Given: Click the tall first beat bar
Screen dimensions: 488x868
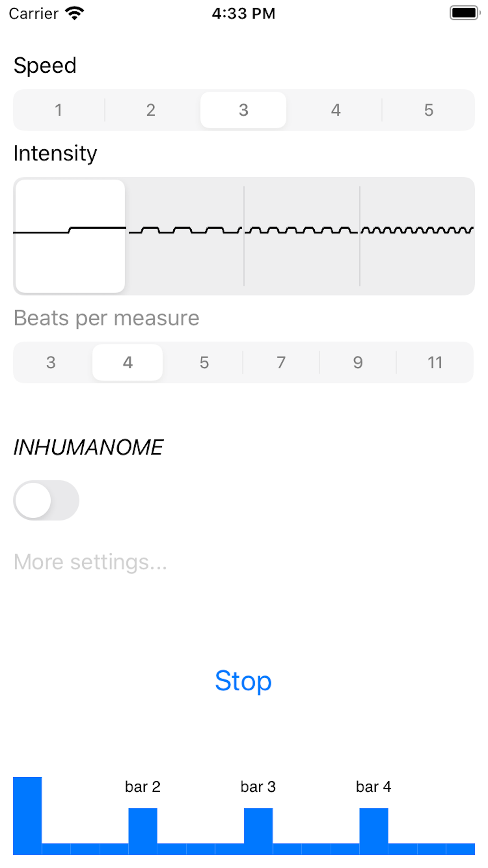Looking at the screenshot, I should 28,816.
